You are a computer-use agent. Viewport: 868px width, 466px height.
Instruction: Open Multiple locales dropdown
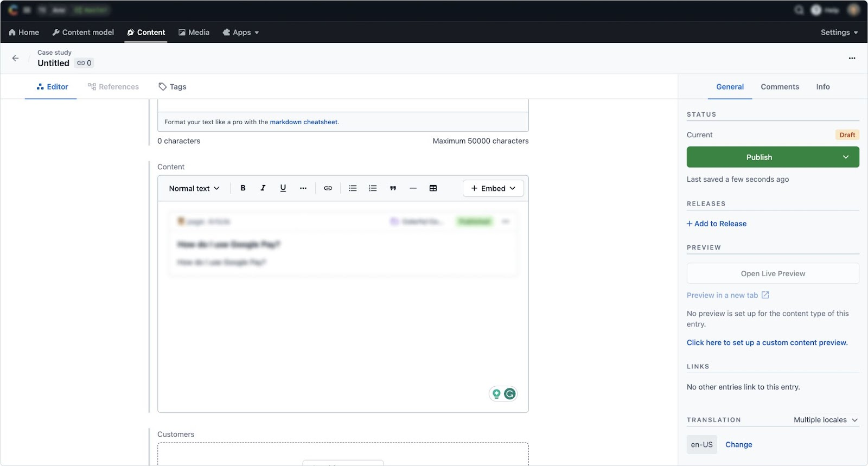pyautogui.click(x=826, y=420)
